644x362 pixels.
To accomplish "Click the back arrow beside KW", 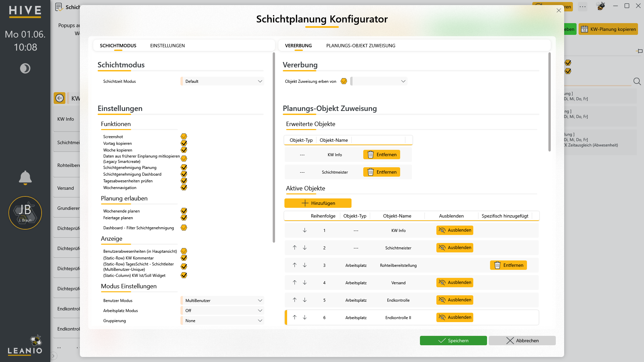I will tap(60, 98).
